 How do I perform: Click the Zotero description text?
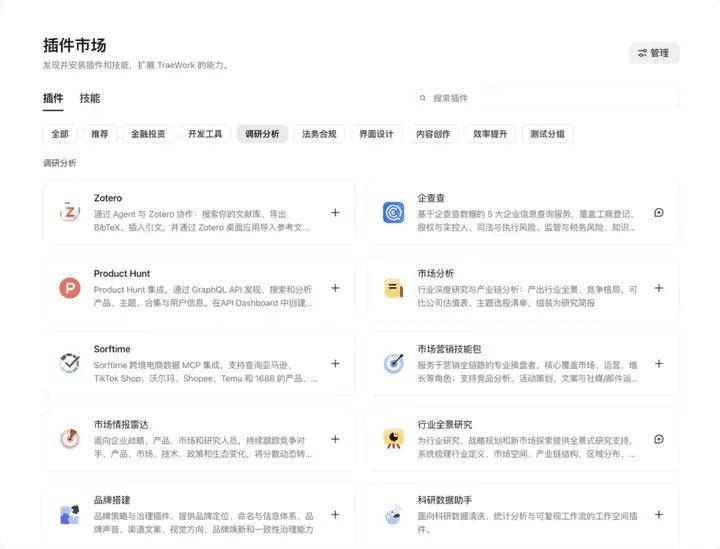(202, 221)
